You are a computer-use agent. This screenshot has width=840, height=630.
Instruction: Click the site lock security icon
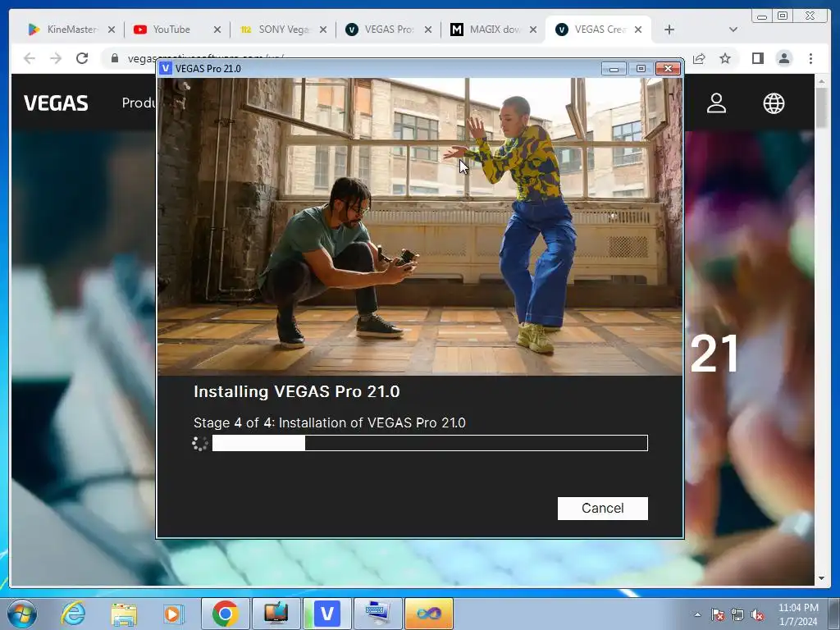115,58
